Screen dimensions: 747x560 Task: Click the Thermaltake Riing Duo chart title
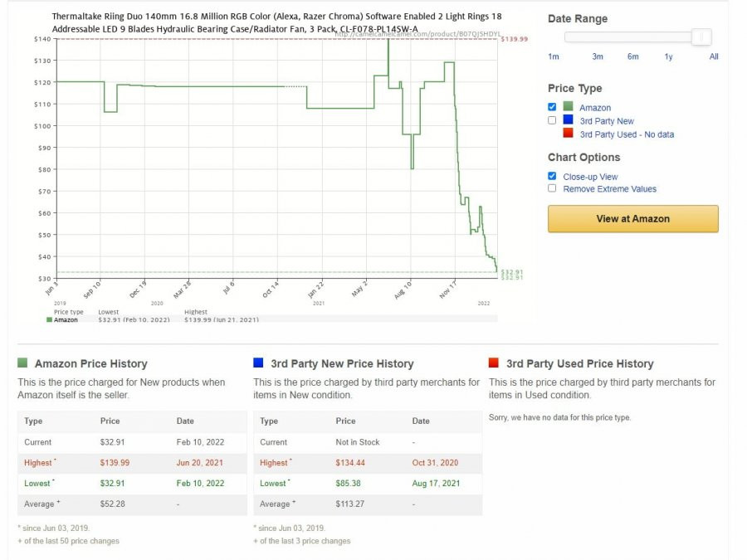tap(276, 22)
